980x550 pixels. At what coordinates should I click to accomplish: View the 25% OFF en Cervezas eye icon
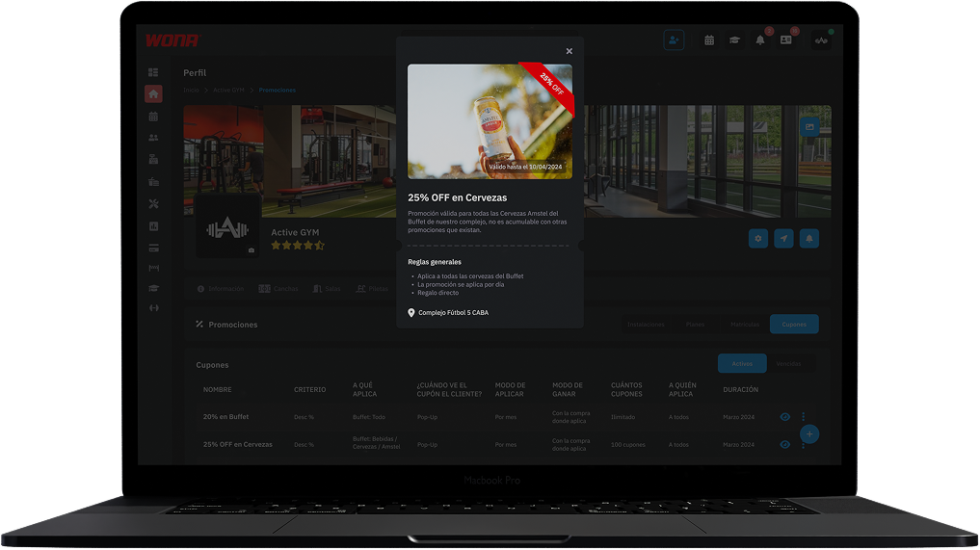click(x=785, y=444)
